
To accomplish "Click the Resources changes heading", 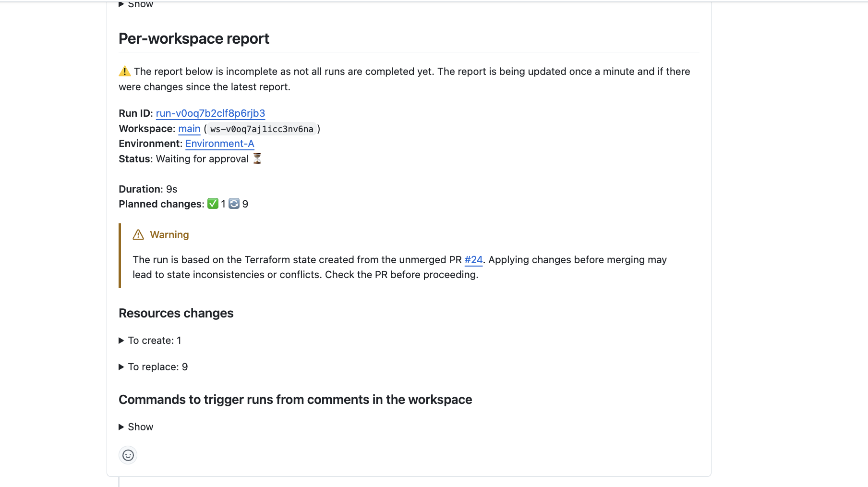I will tap(176, 313).
